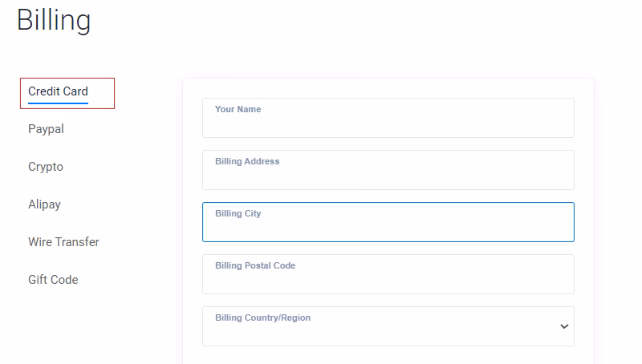Switch to the Paypal payment option
Screen dimensions: 642x364
(46, 129)
